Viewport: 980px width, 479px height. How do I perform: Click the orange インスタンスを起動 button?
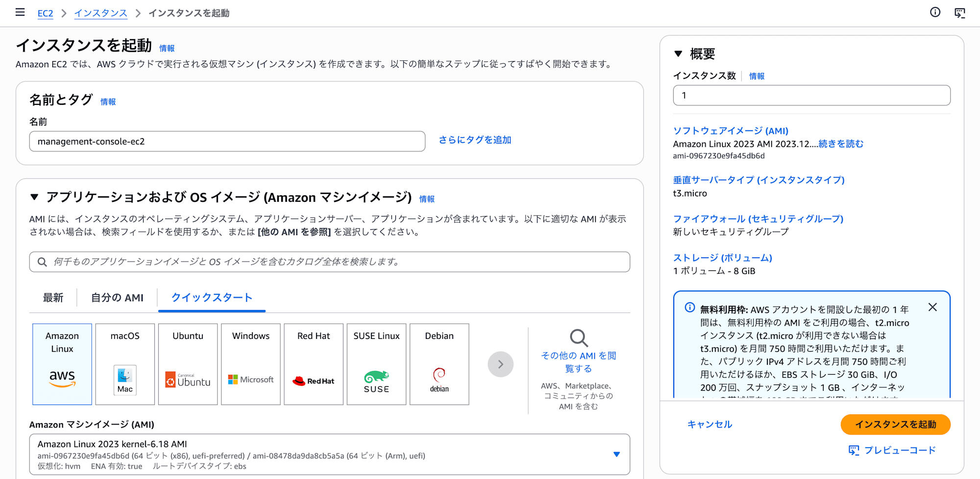[895, 424]
